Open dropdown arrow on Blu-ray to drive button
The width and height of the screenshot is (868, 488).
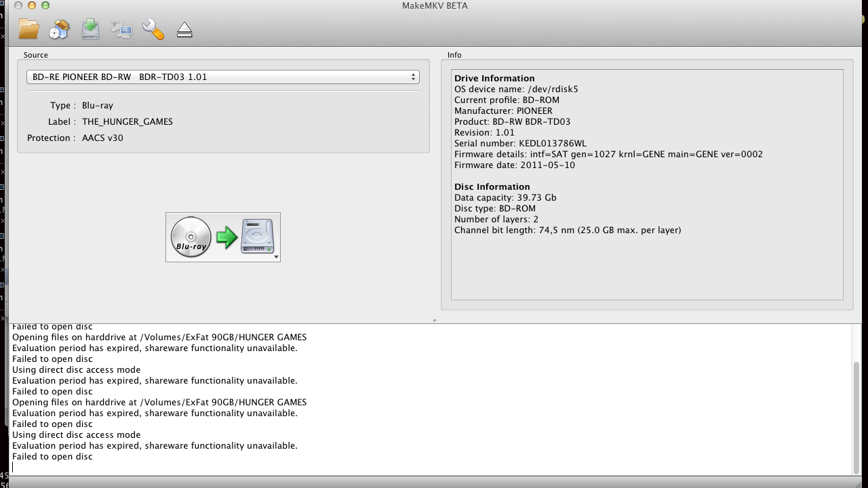[276, 258]
